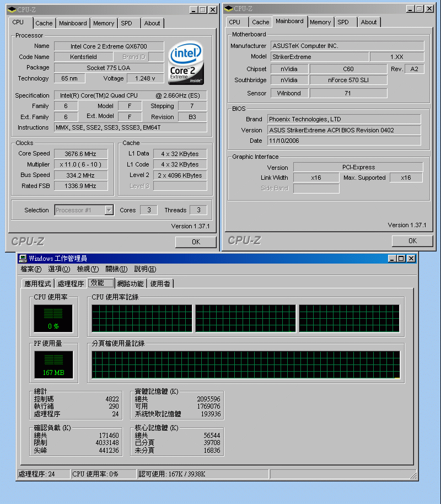
Task: Click BIOS Date 11/10/2006
Action: 344,141
